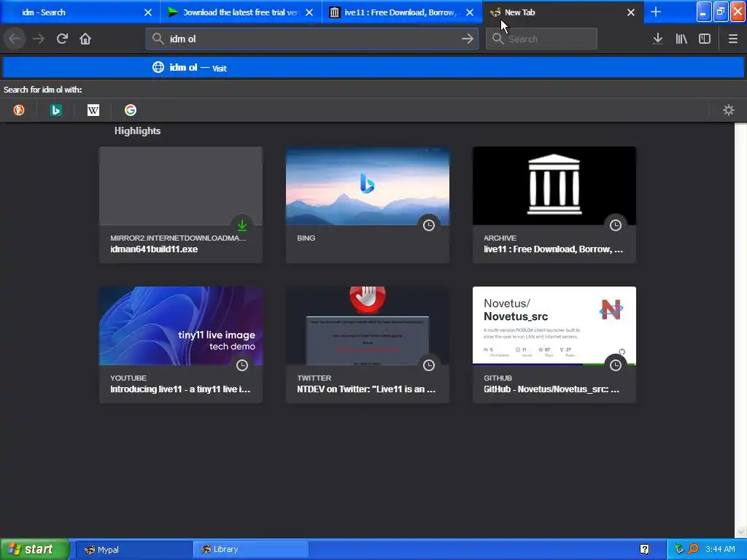Click the Search for idm ol with label
Viewport: 747px width, 560px height.
coord(42,90)
